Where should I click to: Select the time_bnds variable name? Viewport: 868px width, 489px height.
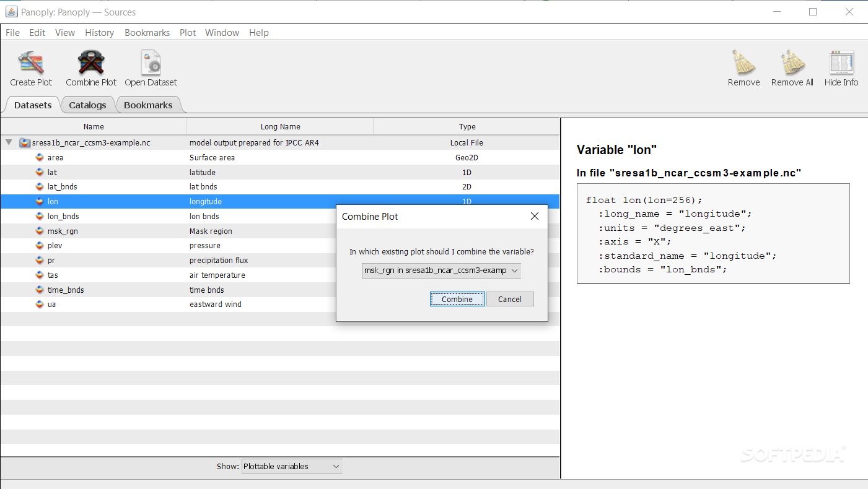pyautogui.click(x=66, y=290)
